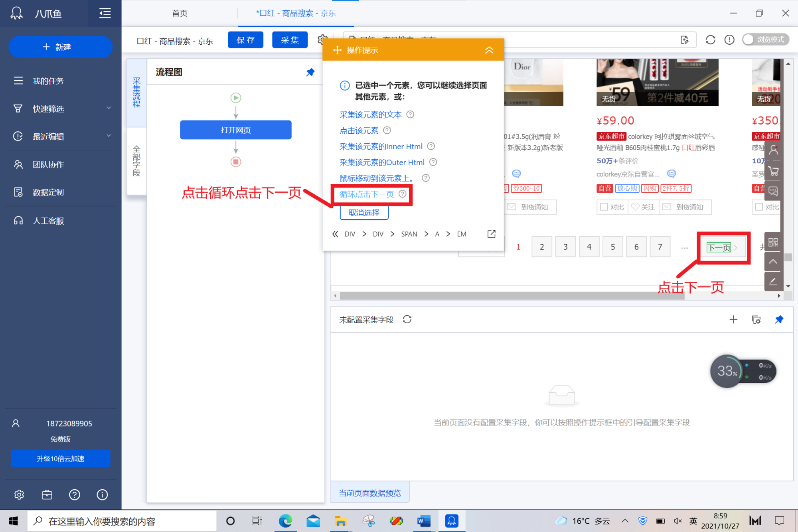Select the 全部字段 vertical tab
The width and height of the screenshot is (798, 532).
(x=136, y=161)
